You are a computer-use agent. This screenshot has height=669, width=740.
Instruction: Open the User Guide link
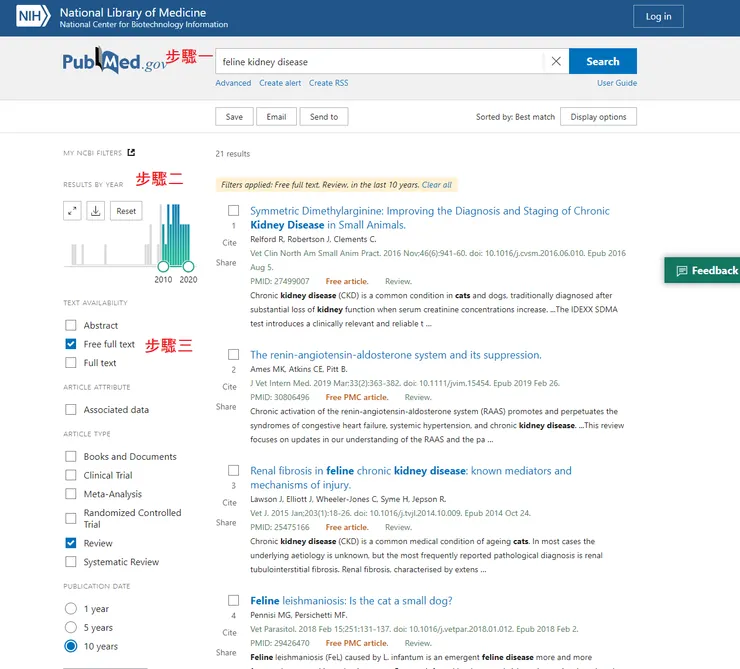point(617,83)
